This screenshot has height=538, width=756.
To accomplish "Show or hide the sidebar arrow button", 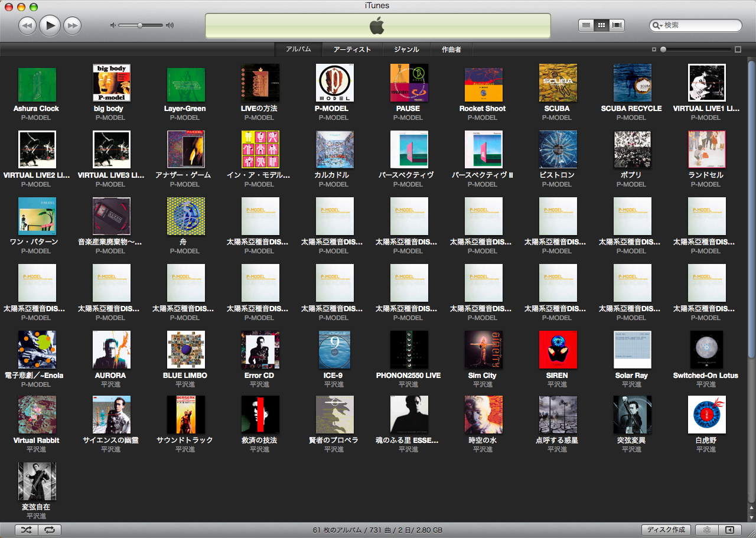I will pos(729,530).
